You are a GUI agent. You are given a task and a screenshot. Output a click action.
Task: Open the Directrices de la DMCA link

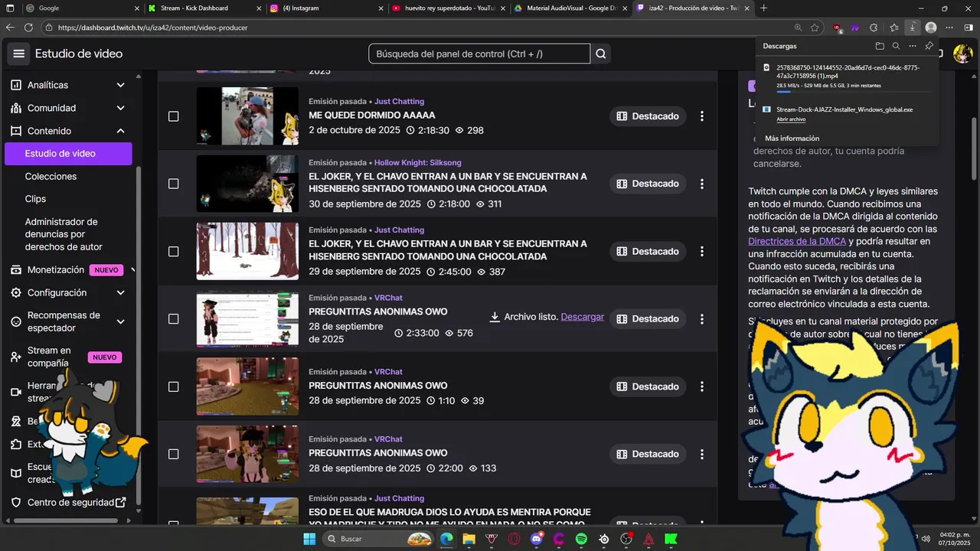coord(797,241)
